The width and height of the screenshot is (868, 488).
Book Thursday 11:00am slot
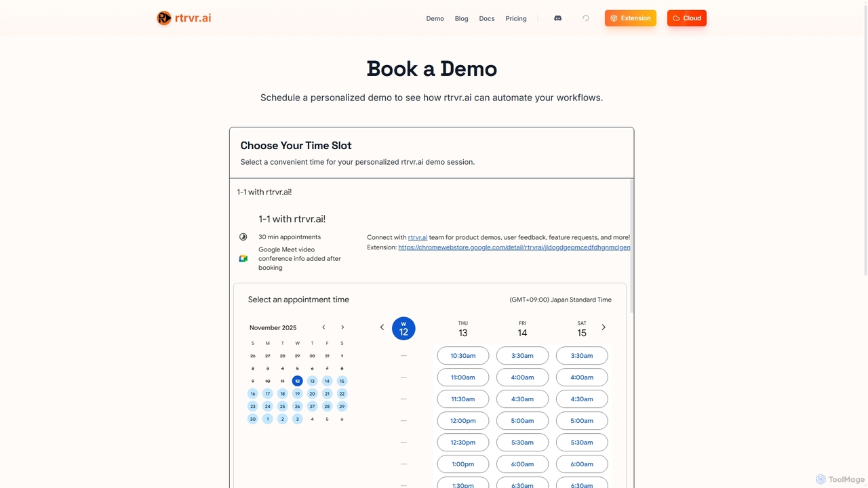[463, 378]
